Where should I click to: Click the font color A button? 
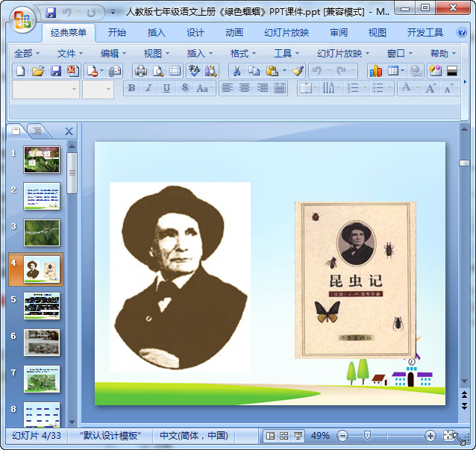click(x=406, y=88)
